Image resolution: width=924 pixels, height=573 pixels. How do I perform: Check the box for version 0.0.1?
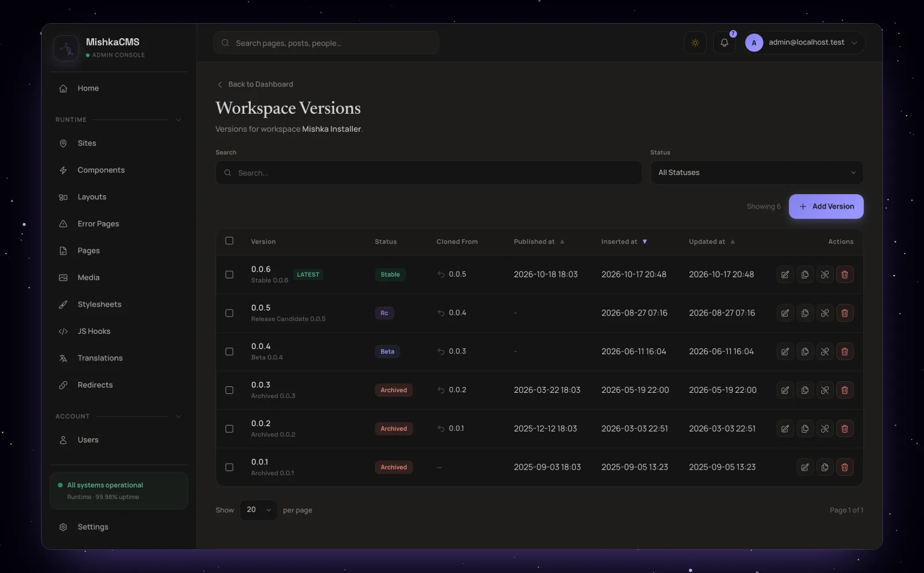(229, 467)
